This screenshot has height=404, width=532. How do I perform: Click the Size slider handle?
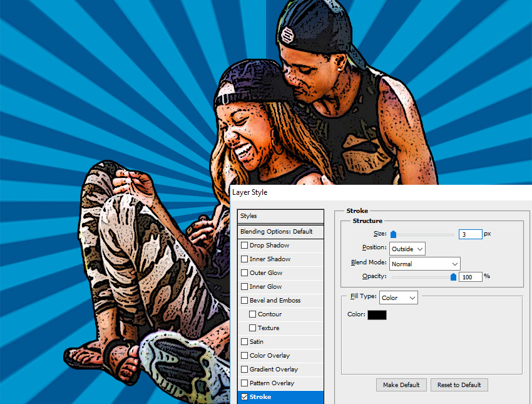tap(393, 234)
